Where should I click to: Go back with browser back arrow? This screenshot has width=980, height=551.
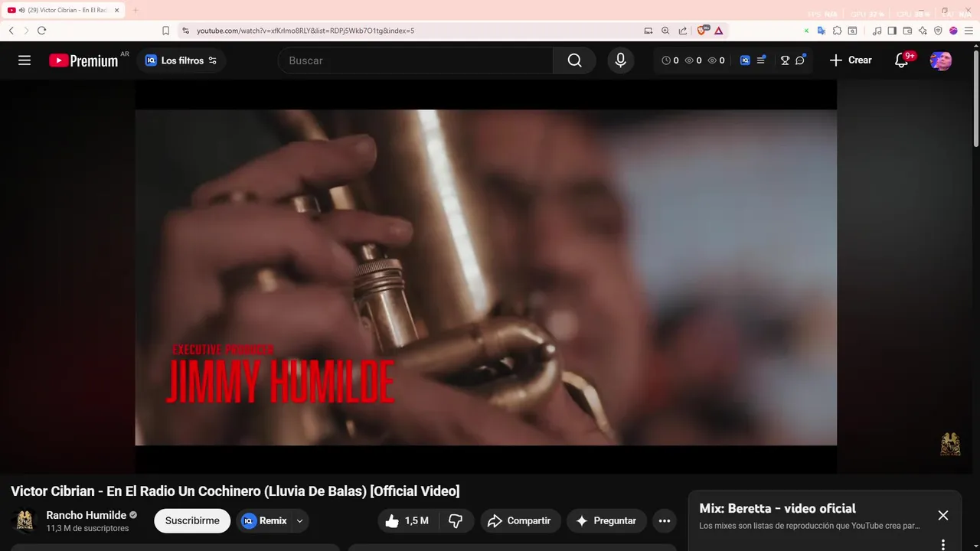(11, 31)
